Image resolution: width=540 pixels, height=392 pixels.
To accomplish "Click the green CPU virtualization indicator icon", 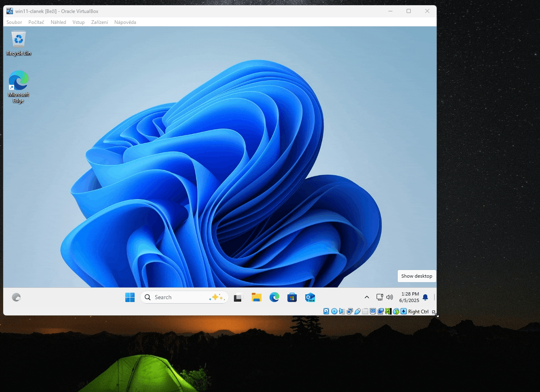I will [388, 311].
